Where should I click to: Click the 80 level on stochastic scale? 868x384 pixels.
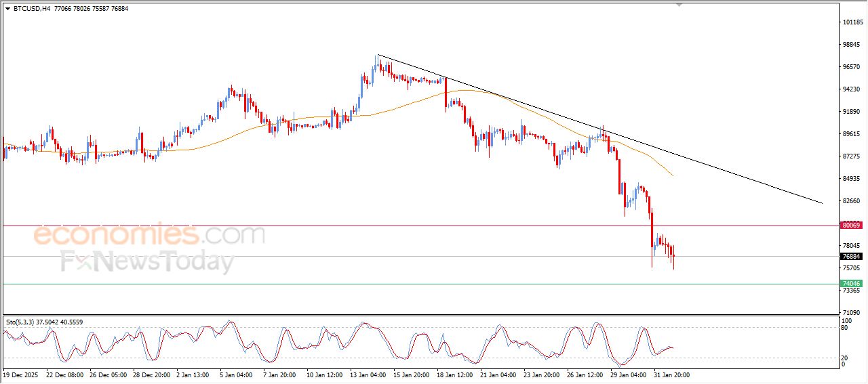click(x=845, y=328)
